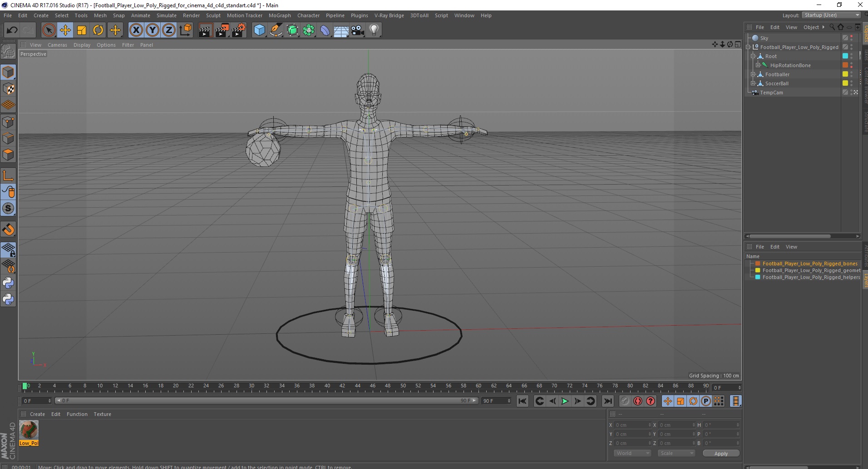Toggle Enable Snap in left sidebar
The image size is (868, 469).
(8, 230)
